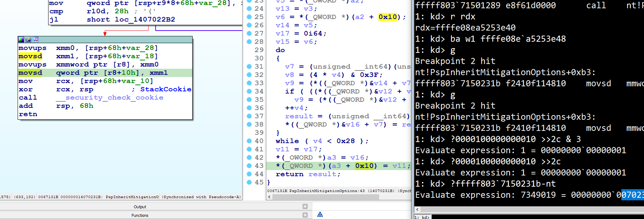Toggle breakpoint dot on pseudocode line 25

click(x=249, y=17)
